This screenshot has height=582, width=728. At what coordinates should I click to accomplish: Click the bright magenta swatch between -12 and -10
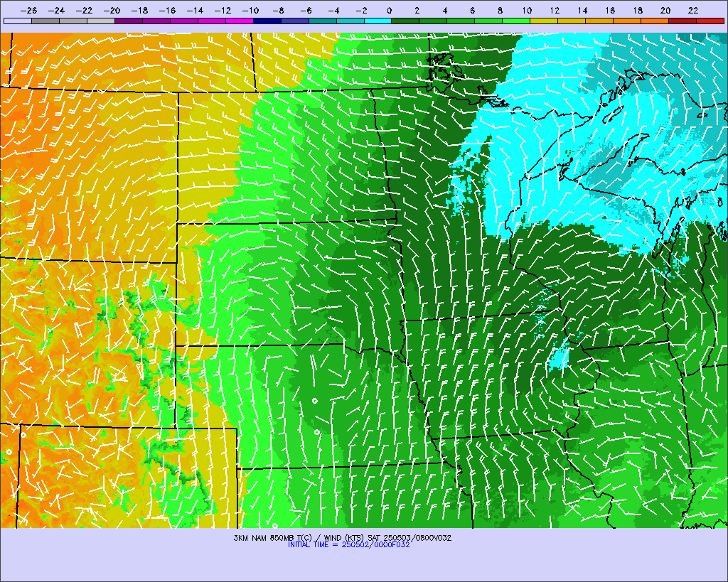coord(240,21)
